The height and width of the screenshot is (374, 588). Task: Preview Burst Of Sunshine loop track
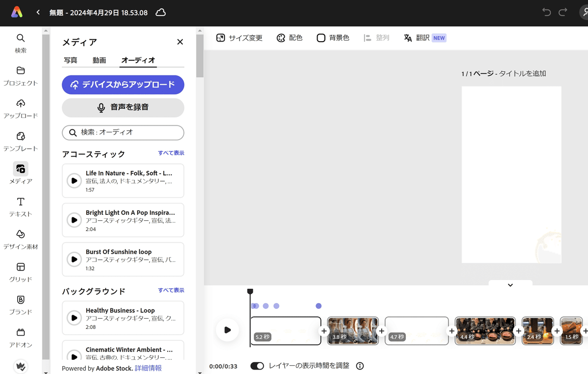[x=74, y=259]
